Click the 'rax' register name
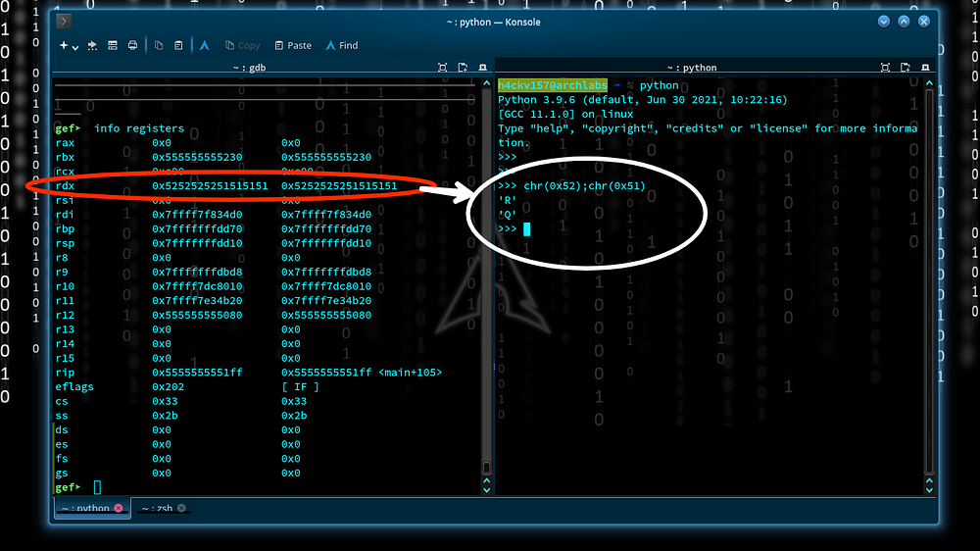980x551 pixels. point(65,142)
